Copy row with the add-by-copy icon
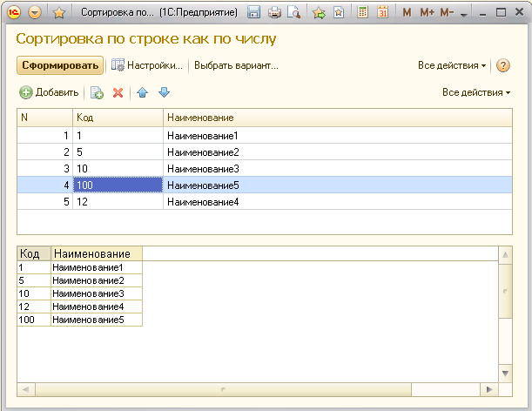 (x=98, y=92)
